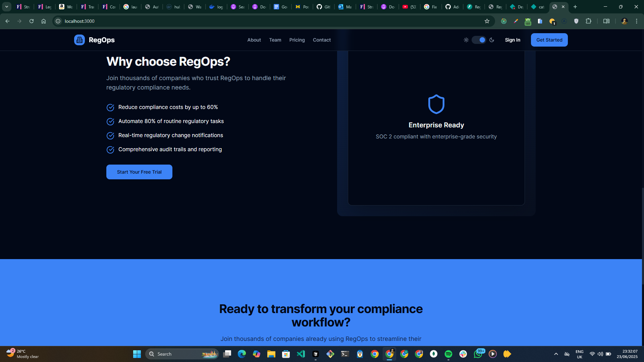
Task: Switch to the GitHub browser tab
Action: pos(323,7)
